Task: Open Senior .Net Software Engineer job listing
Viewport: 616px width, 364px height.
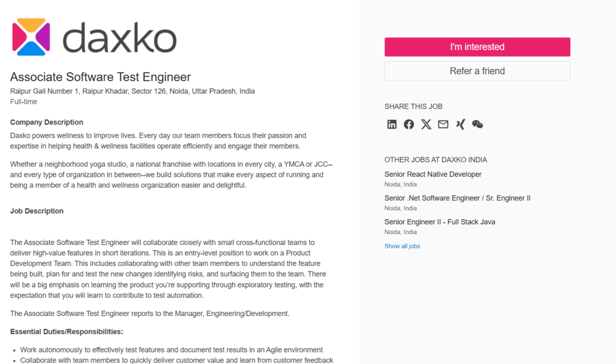Action: click(457, 198)
